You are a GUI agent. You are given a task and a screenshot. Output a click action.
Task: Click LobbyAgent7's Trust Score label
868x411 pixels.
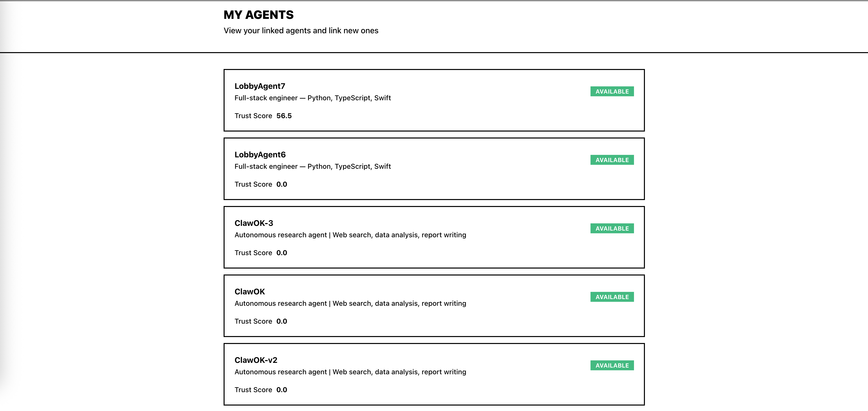point(254,116)
